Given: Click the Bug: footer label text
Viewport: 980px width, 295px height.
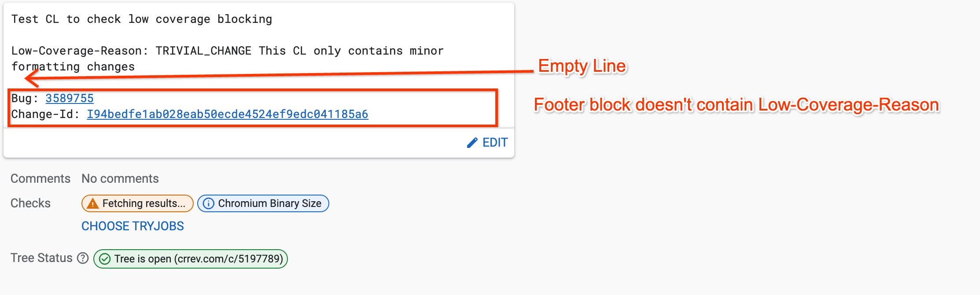Looking at the screenshot, I should click(x=25, y=98).
